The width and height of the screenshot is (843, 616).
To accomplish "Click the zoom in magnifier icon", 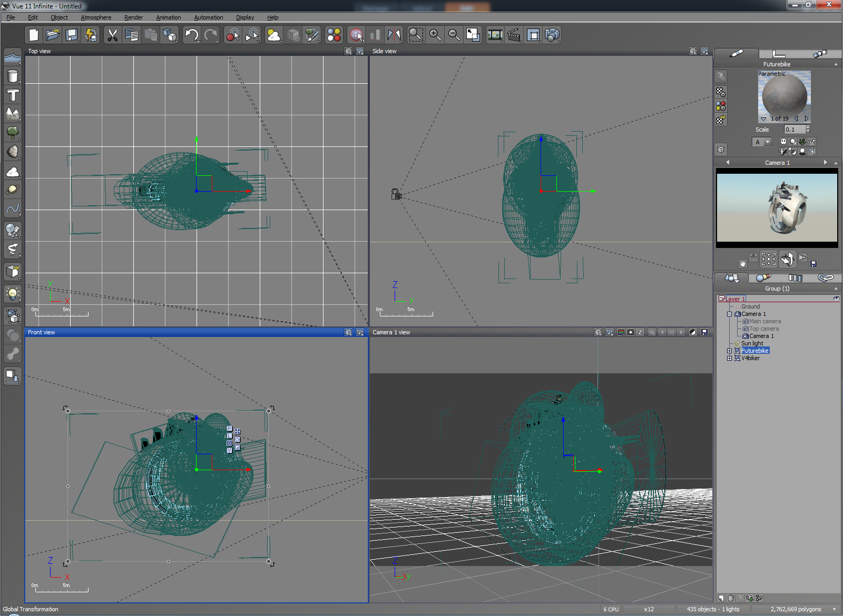I will click(435, 35).
